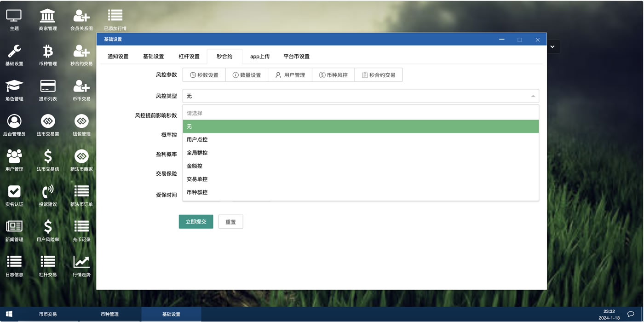Screen dimensions: 644x322
Task: Switch to 杠杆设置 tab
Action: pyautogui.click(x=189, y=57)
